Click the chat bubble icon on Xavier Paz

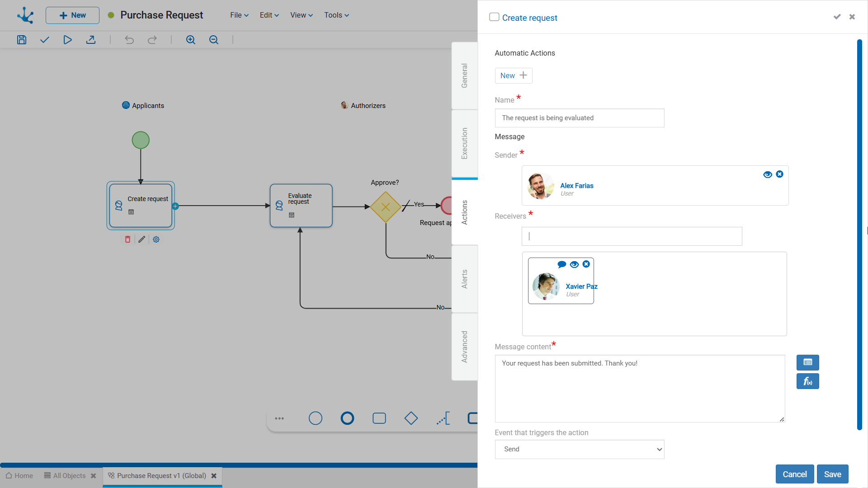[x=561, y=264]
